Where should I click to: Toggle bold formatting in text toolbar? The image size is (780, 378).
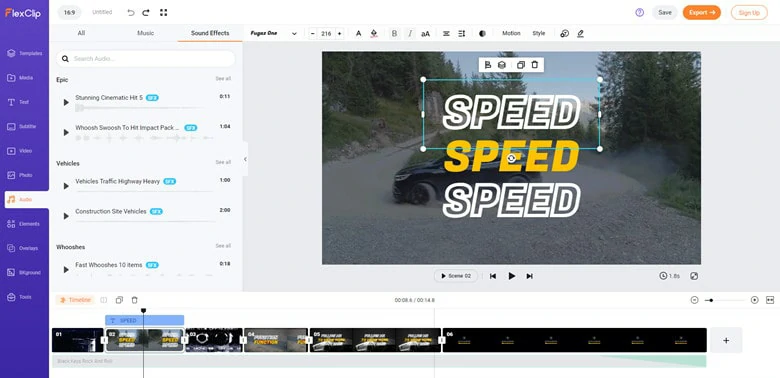tap(394, 33)
